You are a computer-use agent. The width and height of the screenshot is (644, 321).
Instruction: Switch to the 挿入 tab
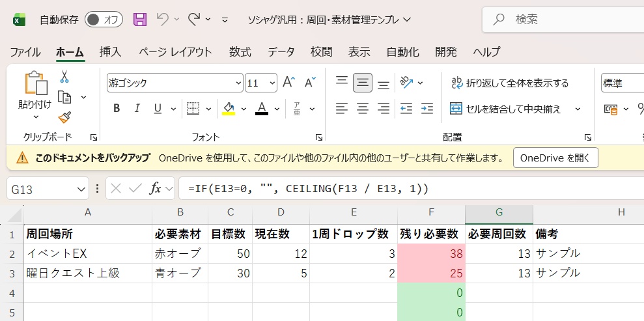click(x=111, y=52)
